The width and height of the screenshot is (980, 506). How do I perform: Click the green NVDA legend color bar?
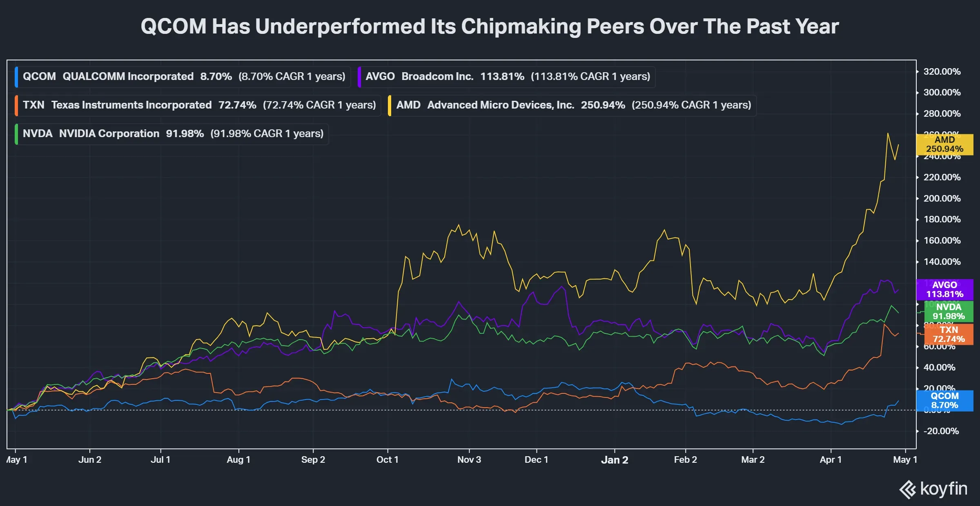coord(16,134)
